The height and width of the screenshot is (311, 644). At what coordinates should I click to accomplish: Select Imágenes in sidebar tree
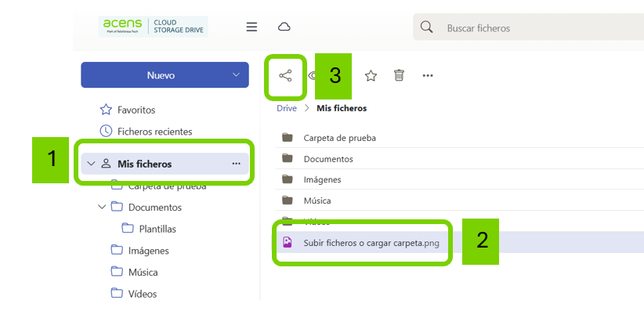pos(149,250)
